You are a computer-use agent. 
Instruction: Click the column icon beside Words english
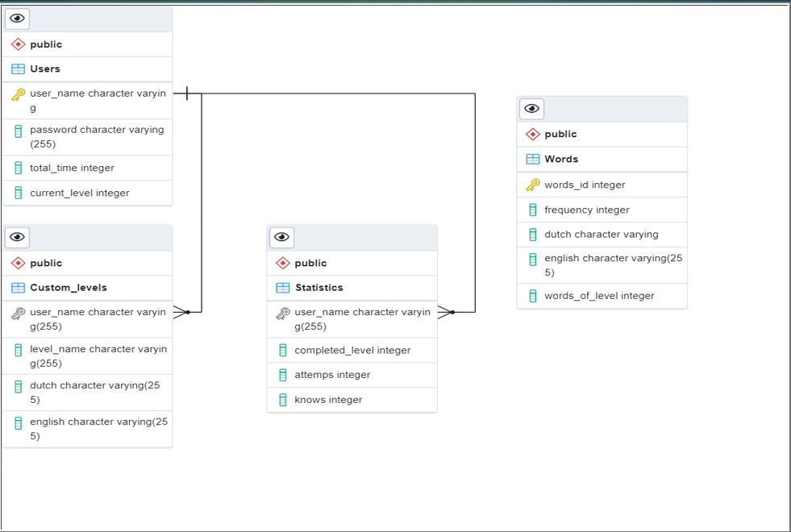[533, 260]
